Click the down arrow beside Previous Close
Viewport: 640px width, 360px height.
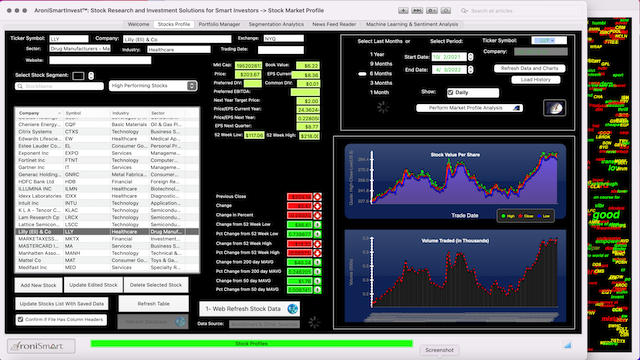click(x=317, y=197)
